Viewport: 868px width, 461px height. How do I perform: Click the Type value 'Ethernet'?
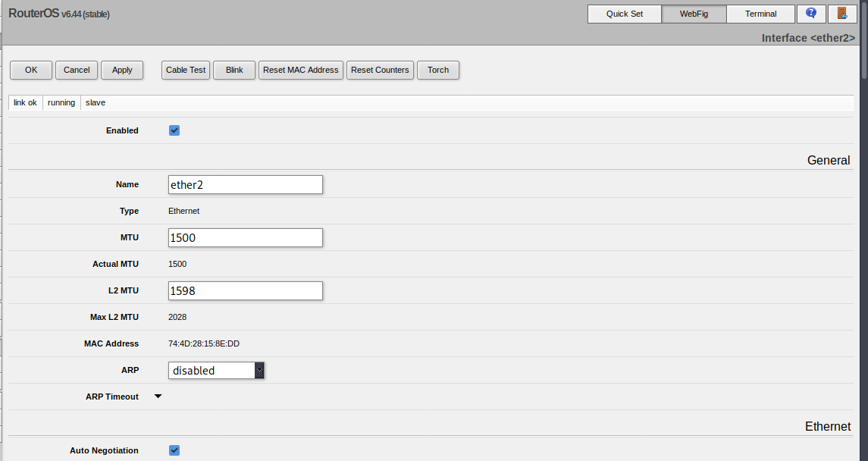(x=183, y=211)
